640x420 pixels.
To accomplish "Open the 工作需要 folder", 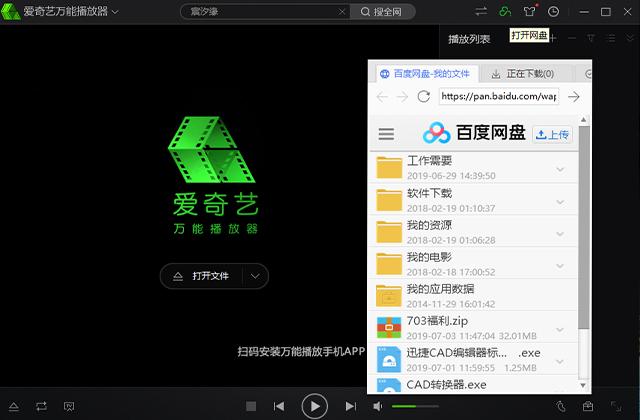I will [473, 168].
